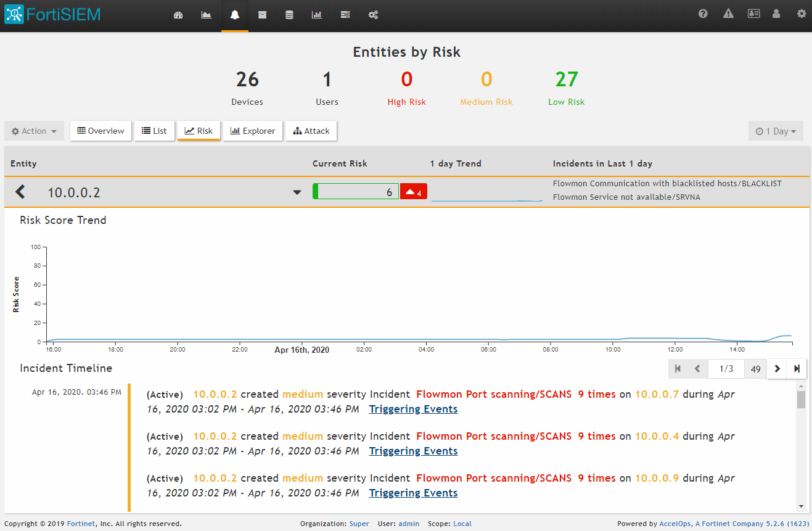Screen dimensions: 812x531
Task: Switch to the Overview view
Action: click(x=100, y=131)
